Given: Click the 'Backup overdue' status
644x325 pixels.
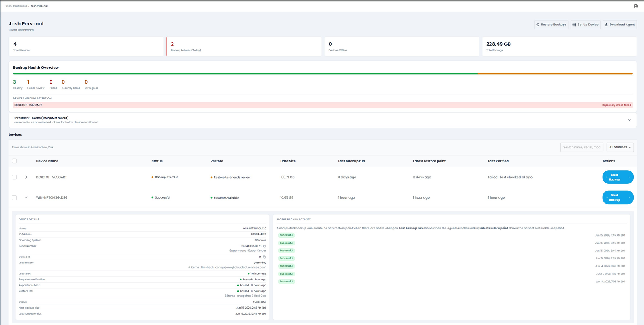Looking at the screenshot, I should tap(165, 177).
